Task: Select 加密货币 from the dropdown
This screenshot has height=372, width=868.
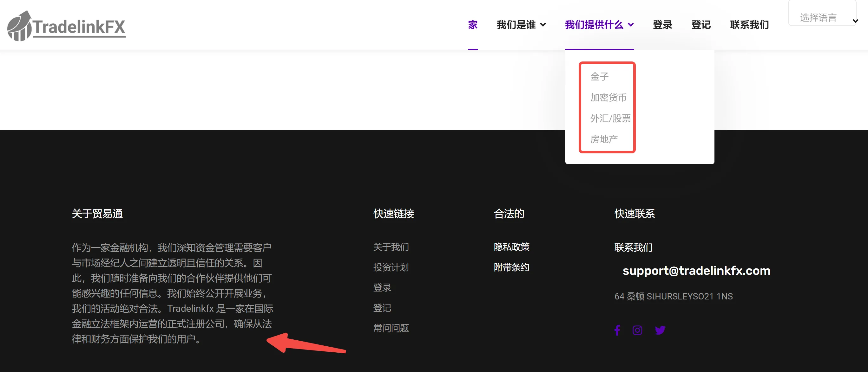Action: (x=608, y=97)
